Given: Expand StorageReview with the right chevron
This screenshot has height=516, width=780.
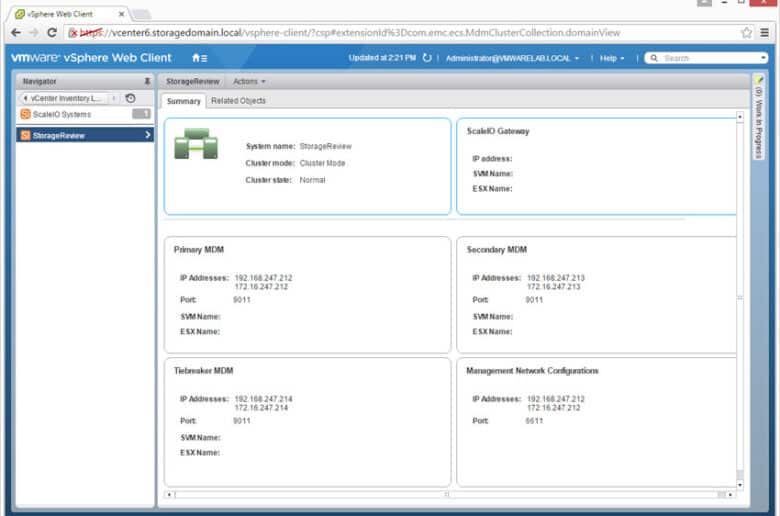Looking at the screenshot, I should pos(147,135).
